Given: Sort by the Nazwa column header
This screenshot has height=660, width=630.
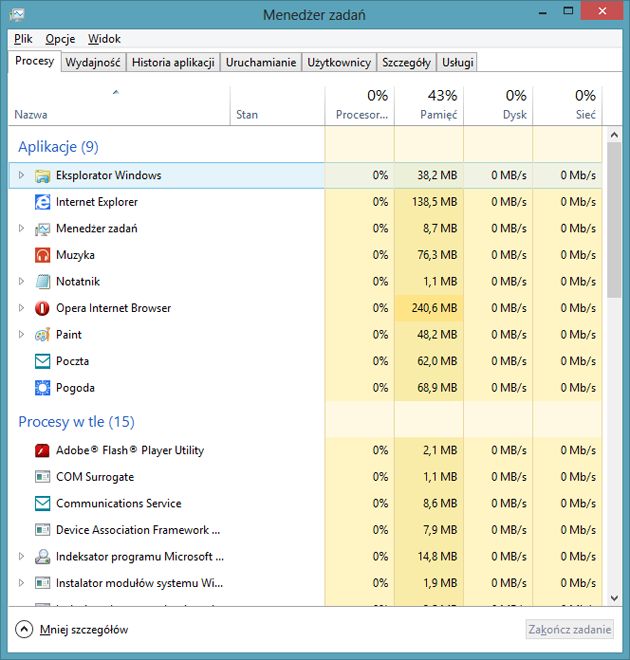Looking at the screenshot, I should pos(119,106).
